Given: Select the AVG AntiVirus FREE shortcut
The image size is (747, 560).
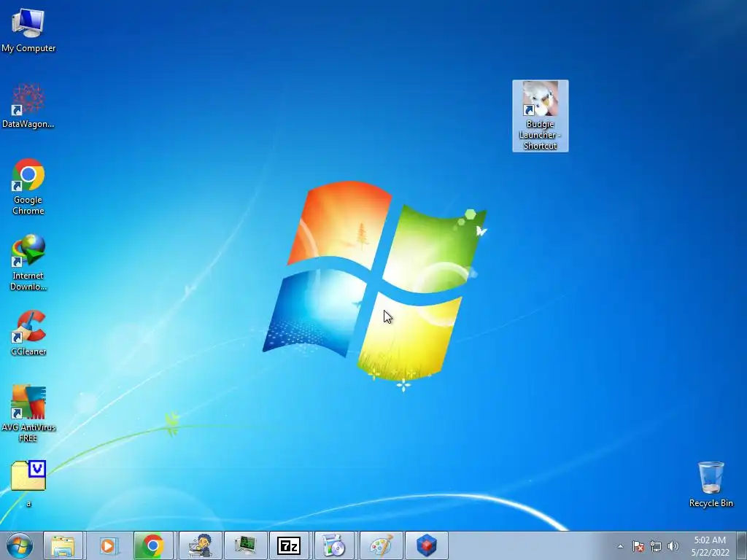Looking at the screenshot, I should tap(28, 413).
